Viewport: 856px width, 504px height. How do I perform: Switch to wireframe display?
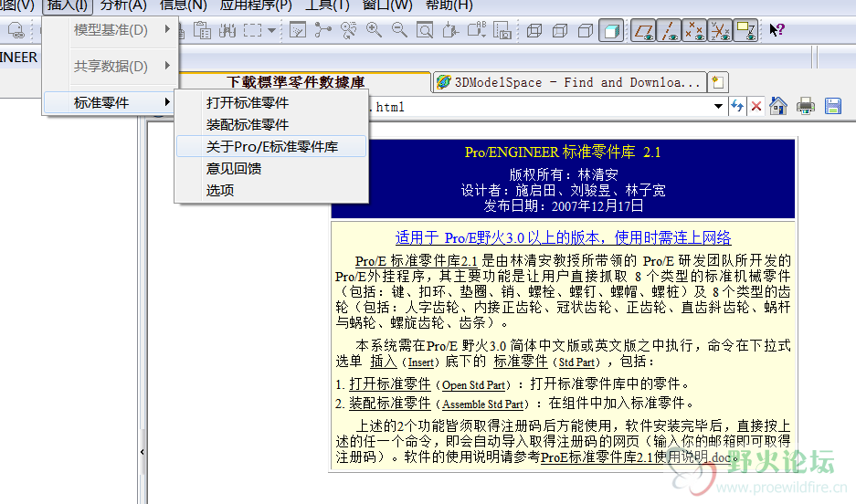(534, 30)
